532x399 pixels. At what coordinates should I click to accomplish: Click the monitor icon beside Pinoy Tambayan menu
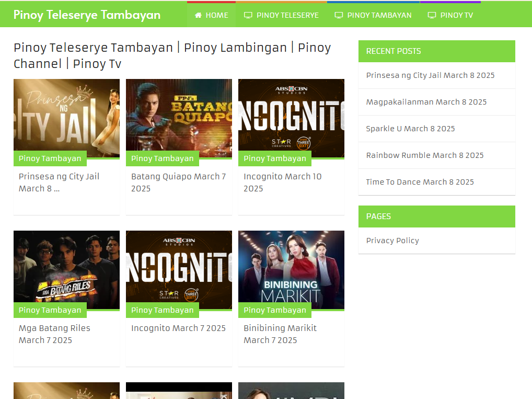(339, 15)
